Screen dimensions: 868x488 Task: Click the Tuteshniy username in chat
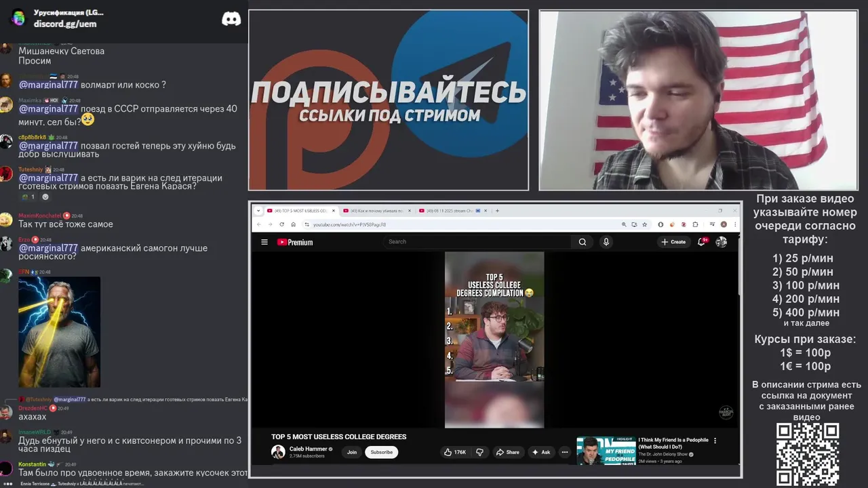click(x=31, y=169)
